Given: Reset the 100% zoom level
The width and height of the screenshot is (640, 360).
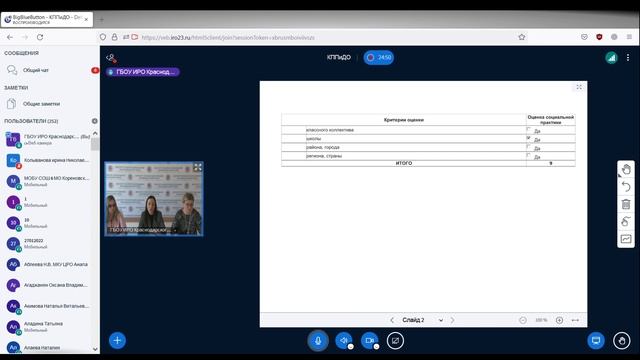Looking at the screenshot, I should 541,320.
